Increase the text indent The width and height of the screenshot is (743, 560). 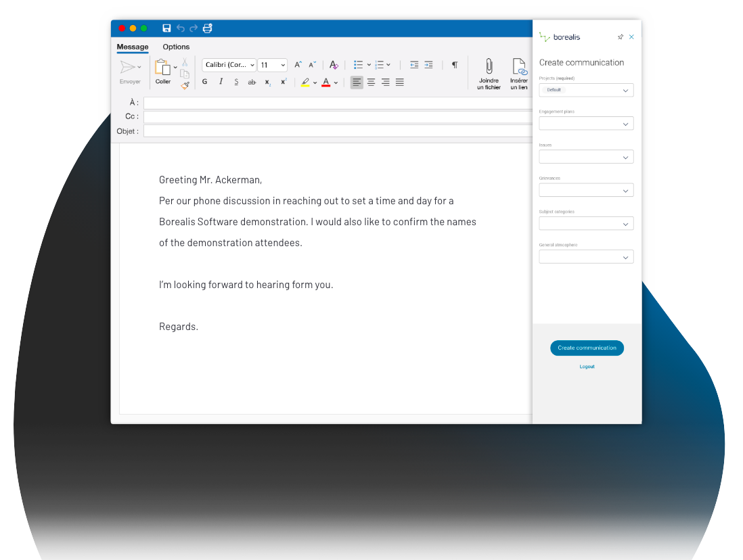pos(428,65)
